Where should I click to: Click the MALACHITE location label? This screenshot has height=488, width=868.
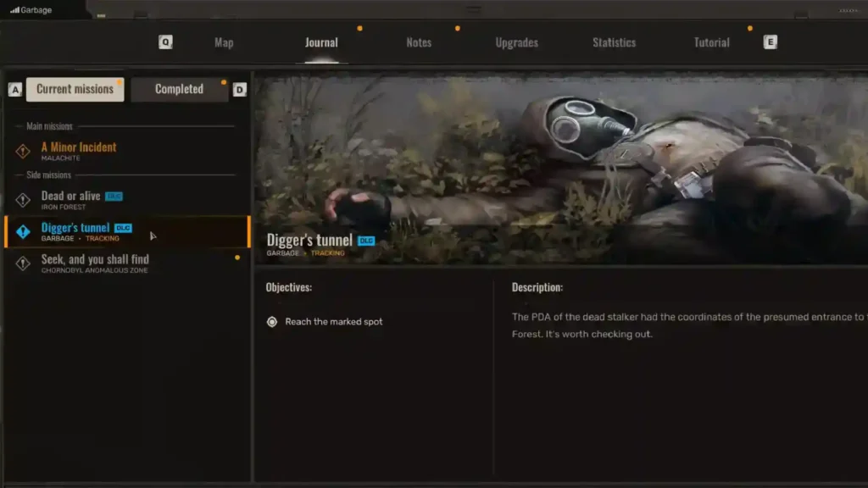[x=61, y=158]
